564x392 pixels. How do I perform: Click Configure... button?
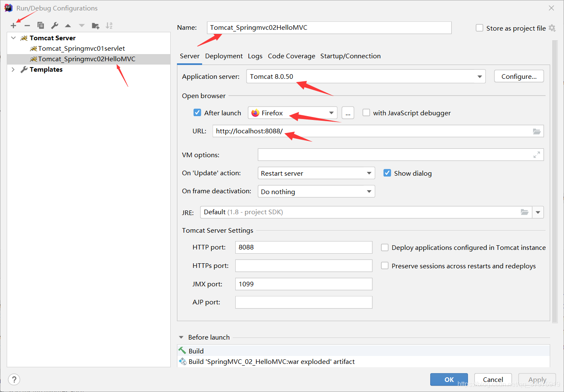point(519,76)
